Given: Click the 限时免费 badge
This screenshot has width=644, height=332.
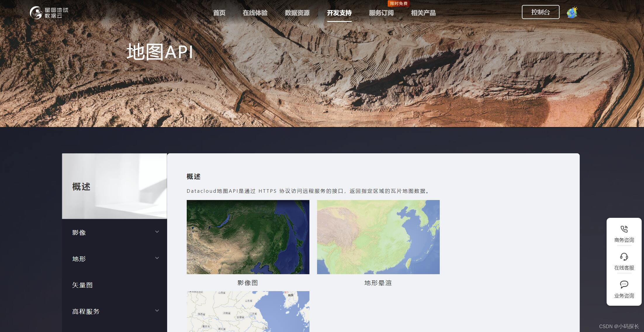Looking at the screenshot, I should coord(398,4).
